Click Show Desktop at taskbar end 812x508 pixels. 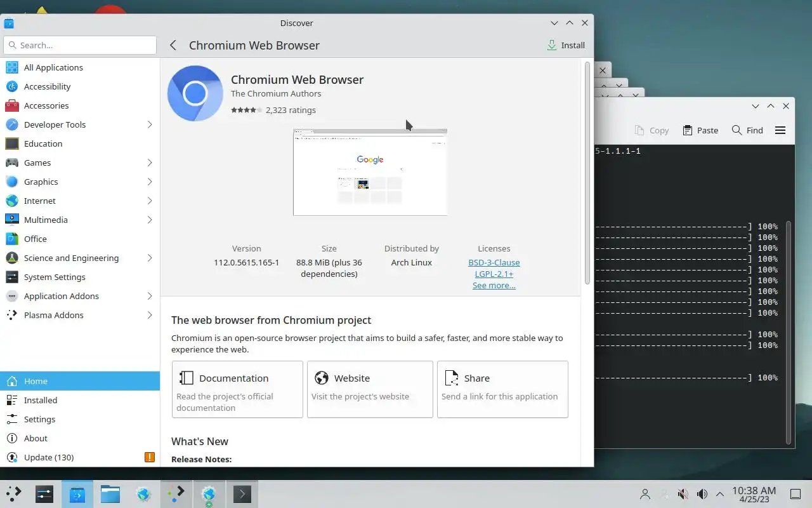point(795,494)
